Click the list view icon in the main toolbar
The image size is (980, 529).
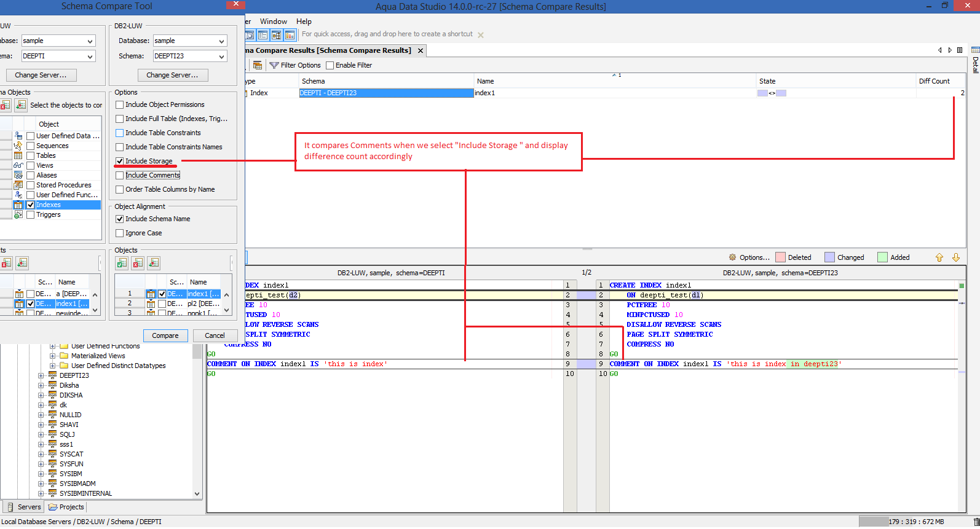pyautogui.click(x=263, y=35)
